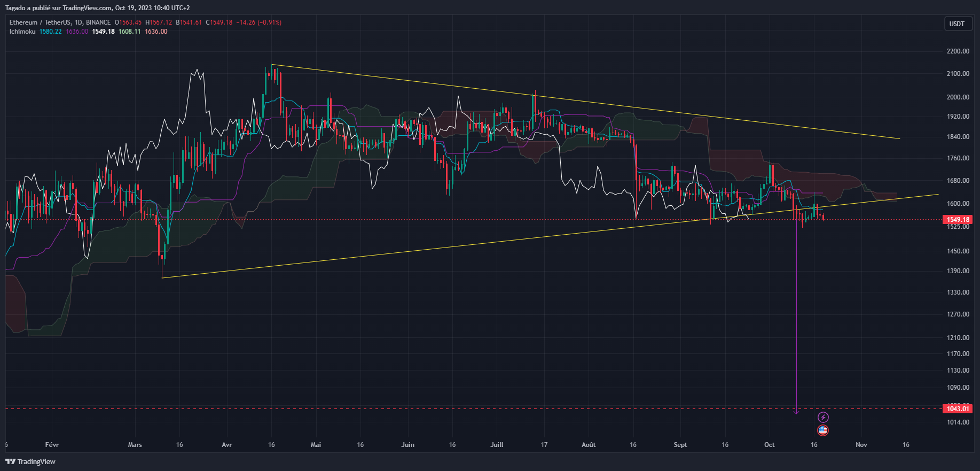Viewport: 980px width, 471px height.
Task: Click the 1210.00 price axis label
Action: click(958, 338)
